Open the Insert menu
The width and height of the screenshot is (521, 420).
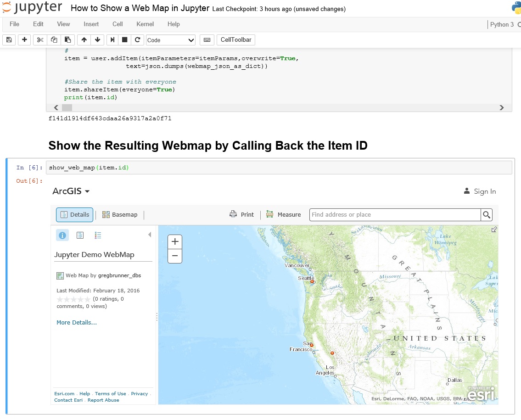point(91,24)
